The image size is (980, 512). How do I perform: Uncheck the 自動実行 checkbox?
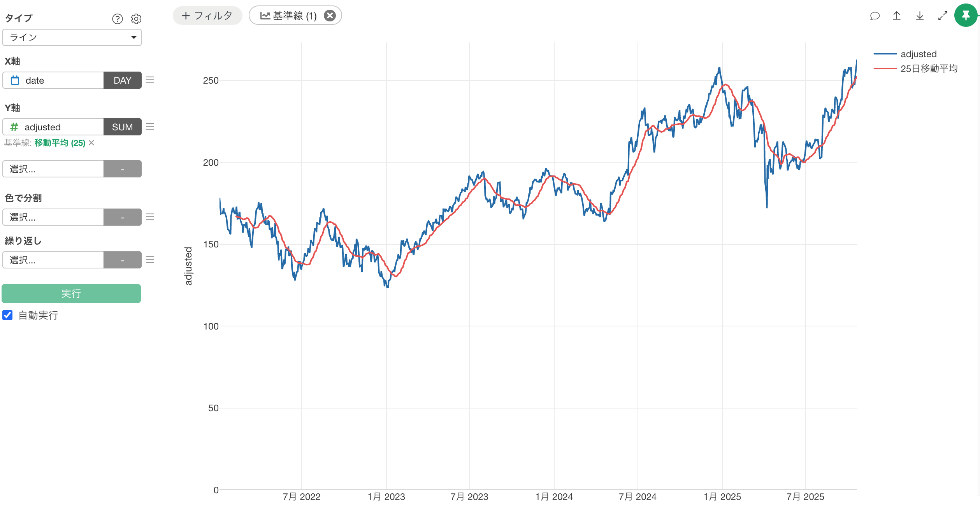tap(8, 315)
